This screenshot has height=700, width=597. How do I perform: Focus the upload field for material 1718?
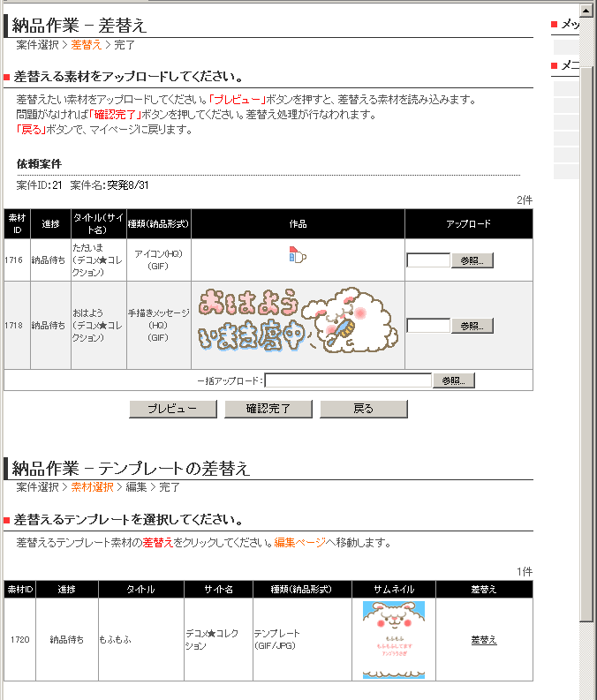coord(428,326)
